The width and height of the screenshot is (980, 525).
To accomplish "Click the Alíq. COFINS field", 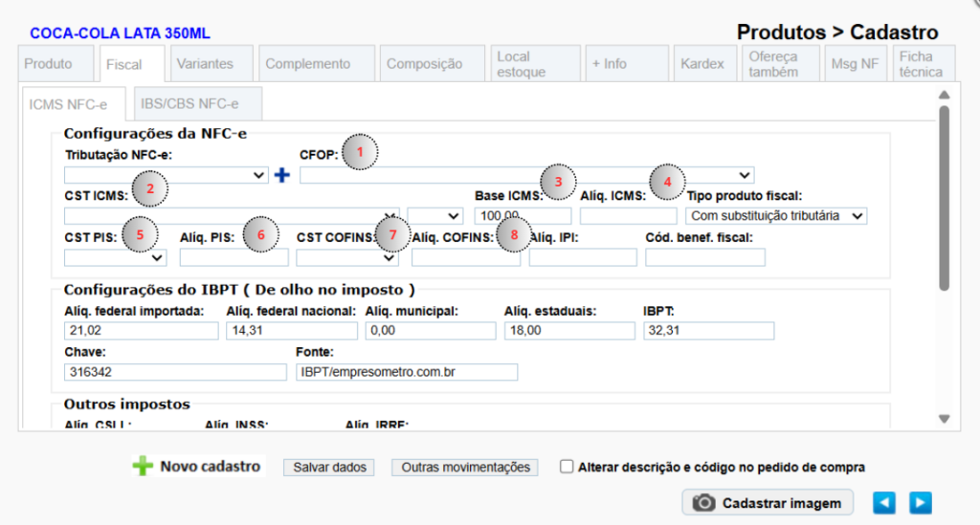I will (x=466, y=257).
